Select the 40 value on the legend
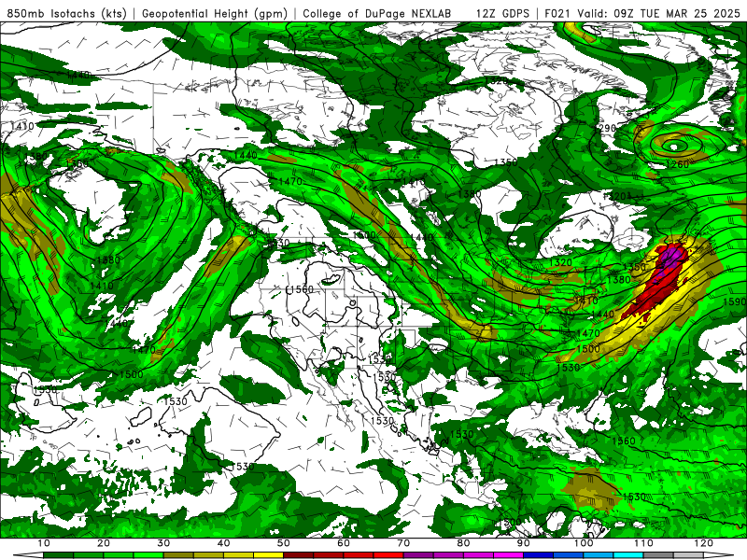The width and height of the screenshot is (747, 560). [223, 543]
